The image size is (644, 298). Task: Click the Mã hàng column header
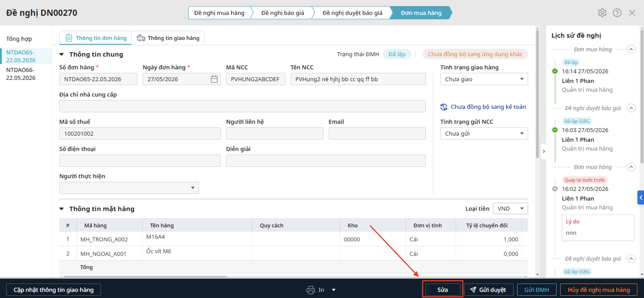[x=110, y=225]
